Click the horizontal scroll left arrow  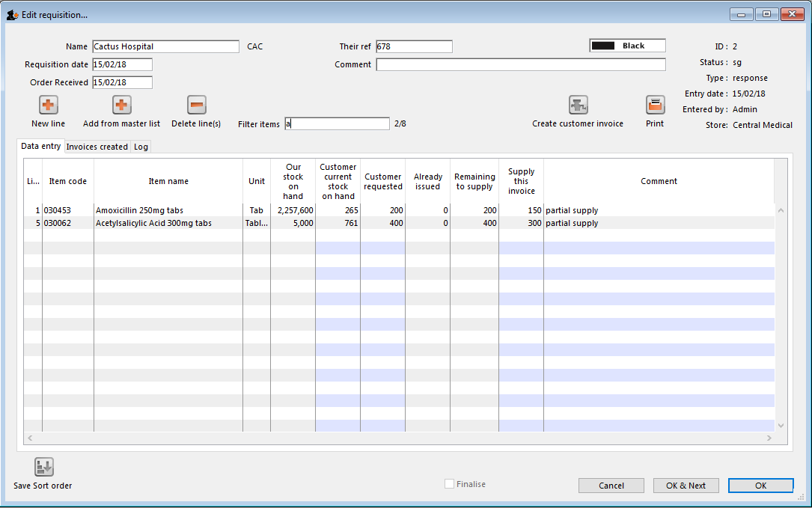tap(30, 438)
